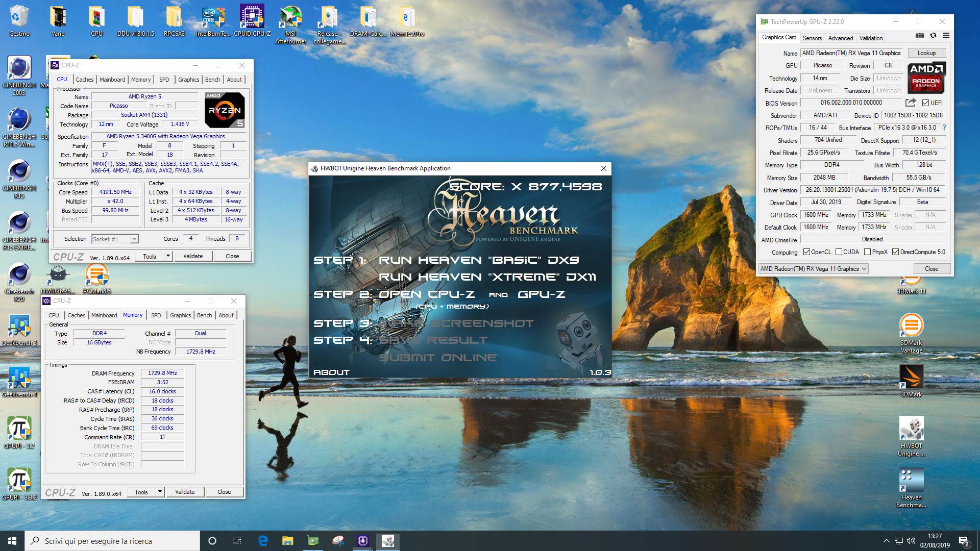Switch to Caches tab in upper CPU-Z
Viewport: 980px width, 551px height.
tap(84, 80)
